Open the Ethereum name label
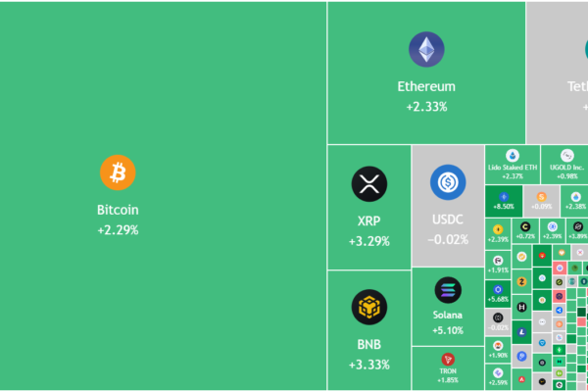Image resolution: width=588 pixels, height=392 pixels. point(426,86)
